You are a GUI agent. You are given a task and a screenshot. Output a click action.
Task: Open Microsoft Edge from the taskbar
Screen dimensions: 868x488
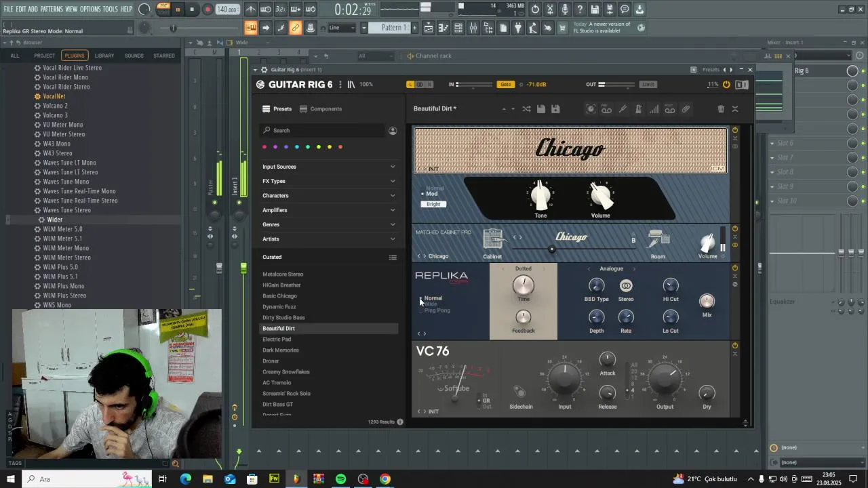186,479
